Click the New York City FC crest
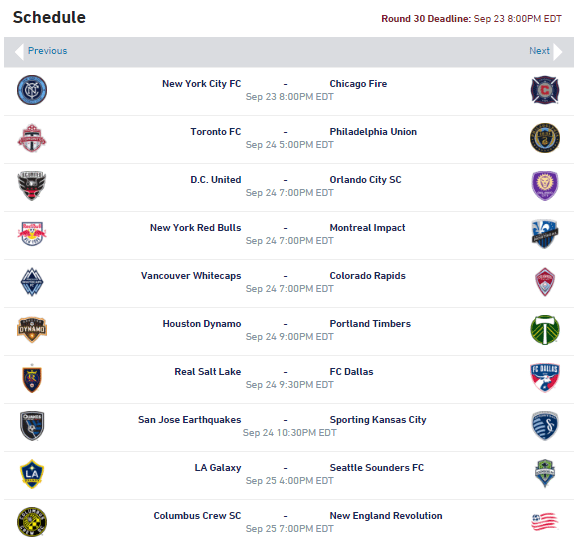This screenshot has height=545, width=579. 32,90
